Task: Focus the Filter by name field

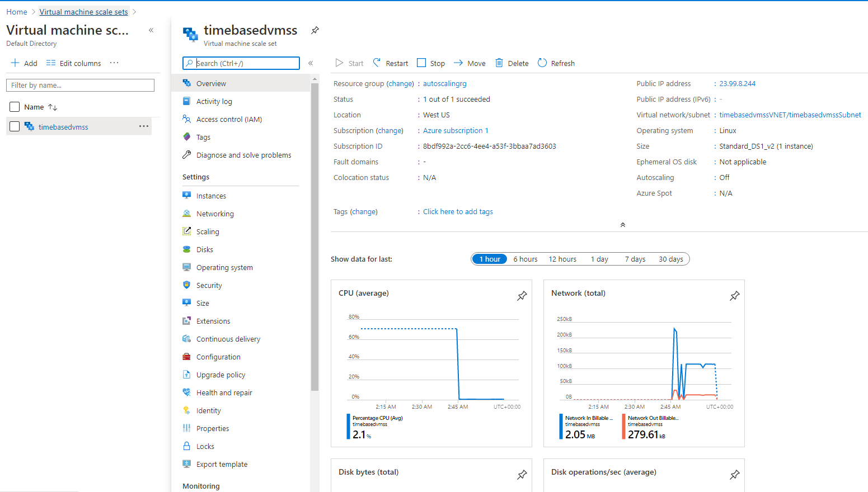Action: 80,85
